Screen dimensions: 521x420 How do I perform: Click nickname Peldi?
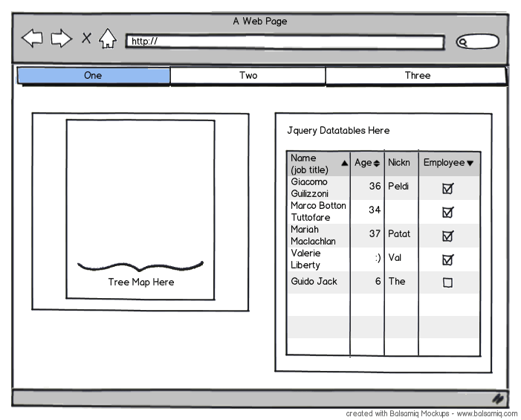point(398,186)
